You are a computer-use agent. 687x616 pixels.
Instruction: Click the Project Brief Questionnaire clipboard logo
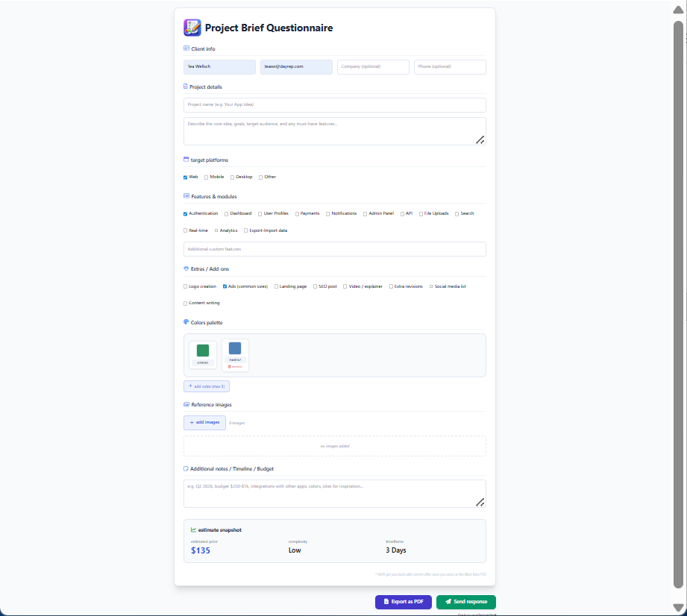(192, 28)
